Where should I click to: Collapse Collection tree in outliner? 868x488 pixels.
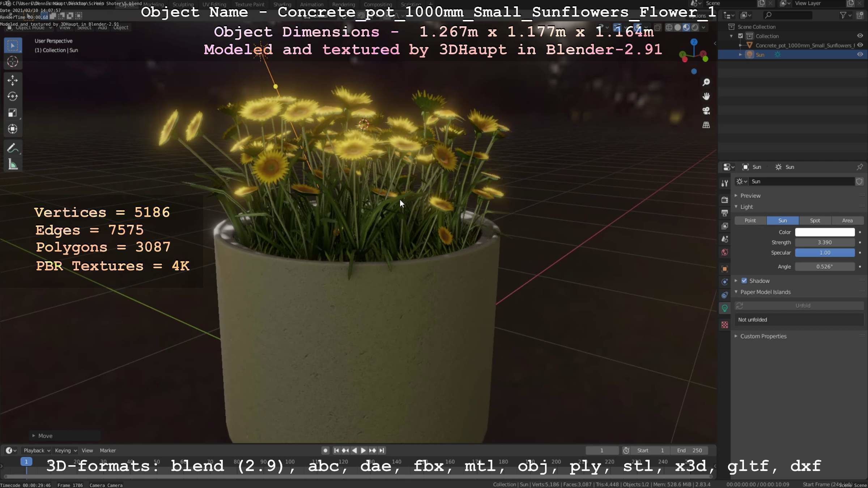[x=731, y=36]
